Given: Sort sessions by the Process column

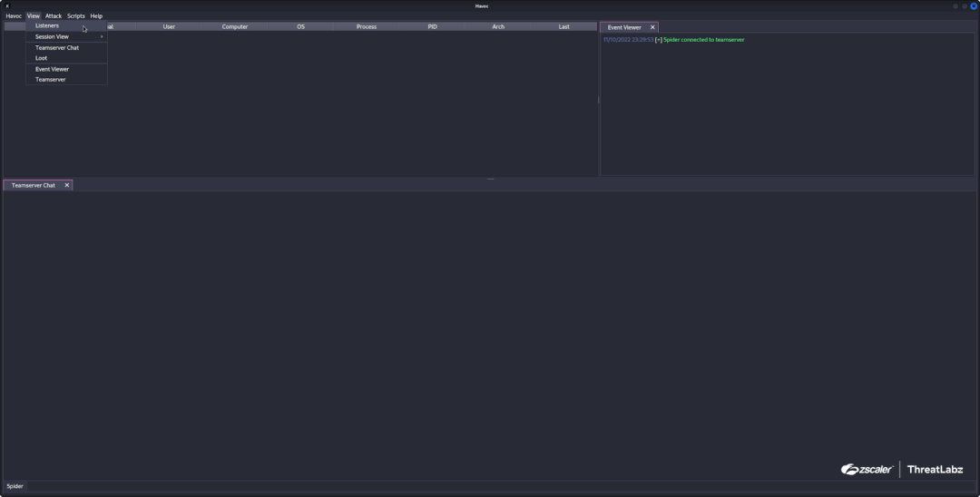Looking at the screenshot, I should pyautogui.click(x=367, y=27).
